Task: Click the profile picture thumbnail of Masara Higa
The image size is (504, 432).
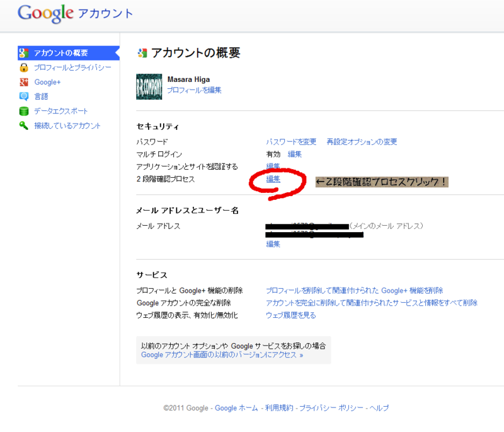Action: 149,87
